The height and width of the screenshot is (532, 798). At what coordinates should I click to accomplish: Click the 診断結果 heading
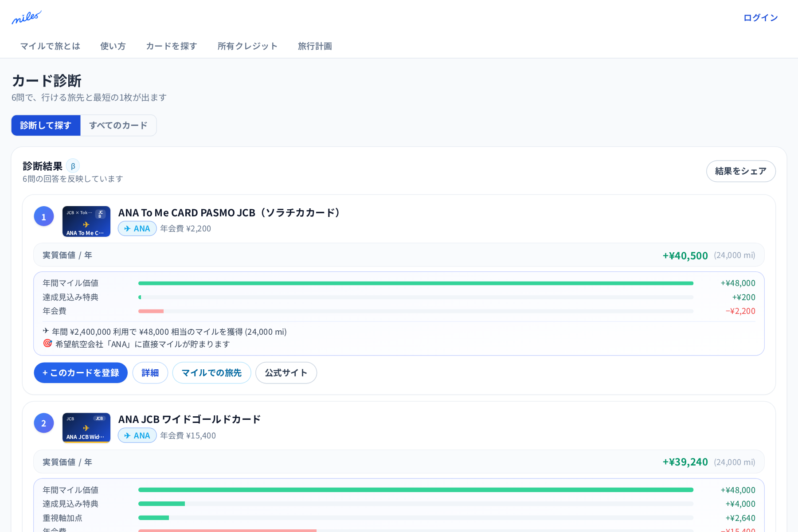(x=43, y=166)
